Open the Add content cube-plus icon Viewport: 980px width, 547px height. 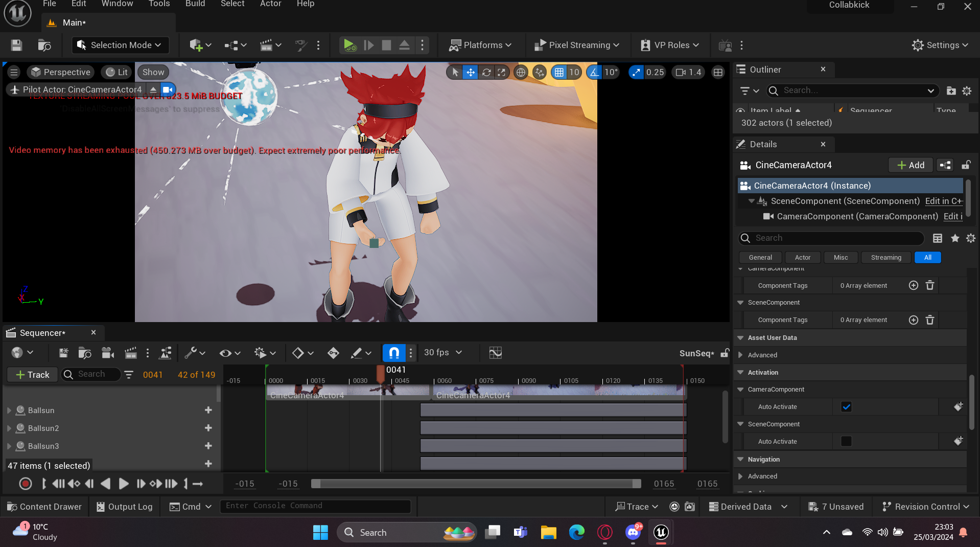click(x=200, y=45)
